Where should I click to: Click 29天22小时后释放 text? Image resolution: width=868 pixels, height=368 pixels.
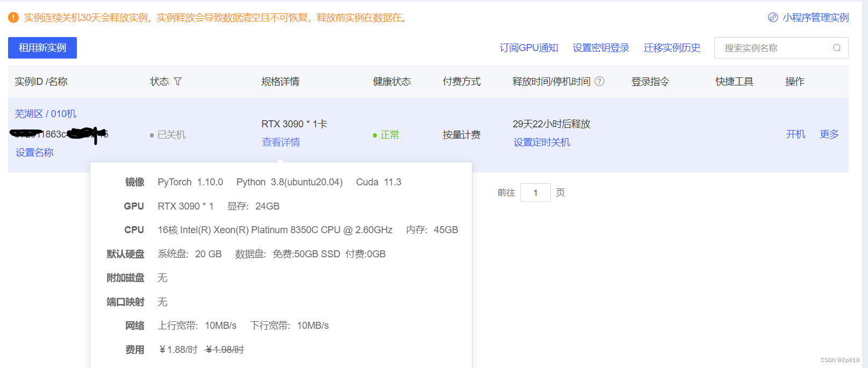551,124
